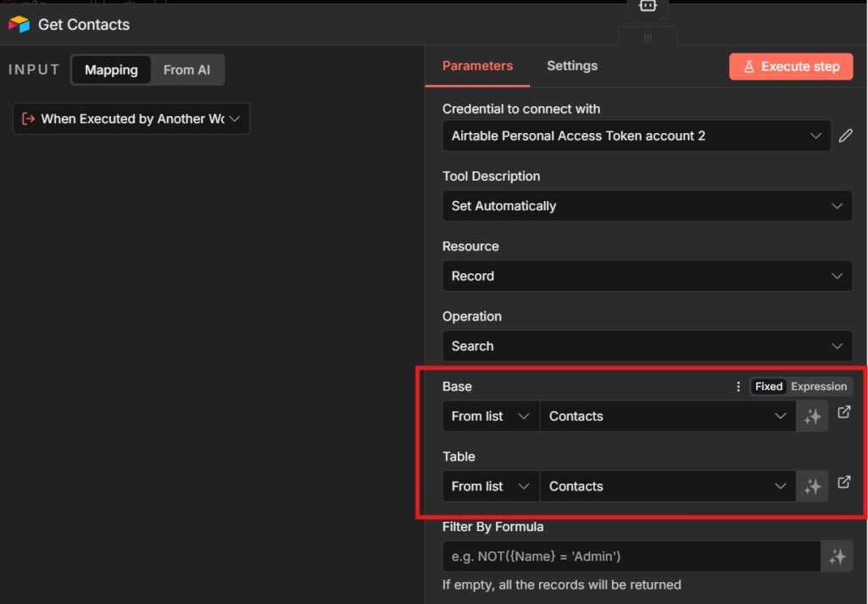Viewport: 868px width, 604px height.
Task: Click the sparkle AI icon in Base row
Action: coord(812,417)
